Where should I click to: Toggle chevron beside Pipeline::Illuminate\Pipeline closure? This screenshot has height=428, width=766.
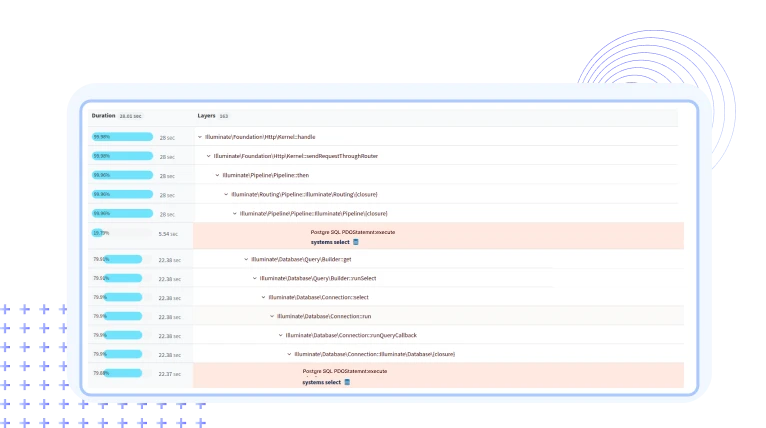[234, 214]
